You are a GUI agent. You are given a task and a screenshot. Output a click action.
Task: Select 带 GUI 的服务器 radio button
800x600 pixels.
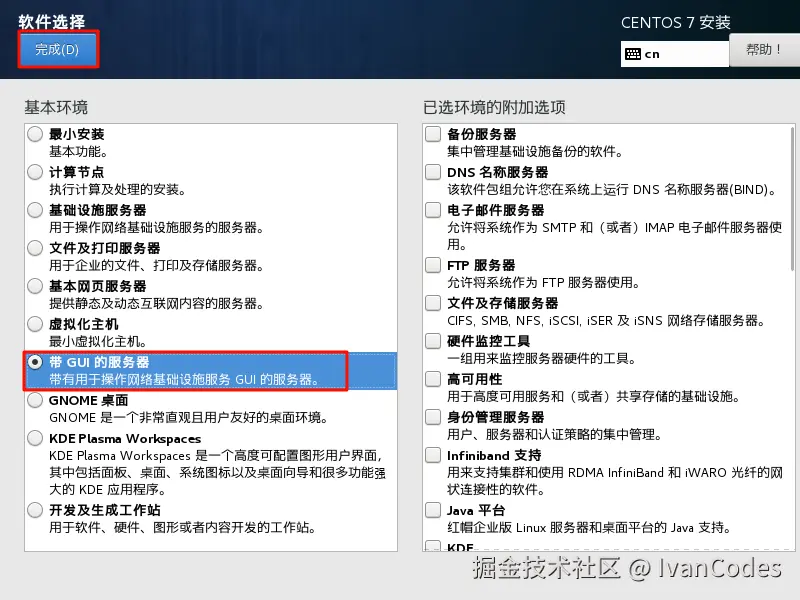pyautogui.click(x=35, y=362)
